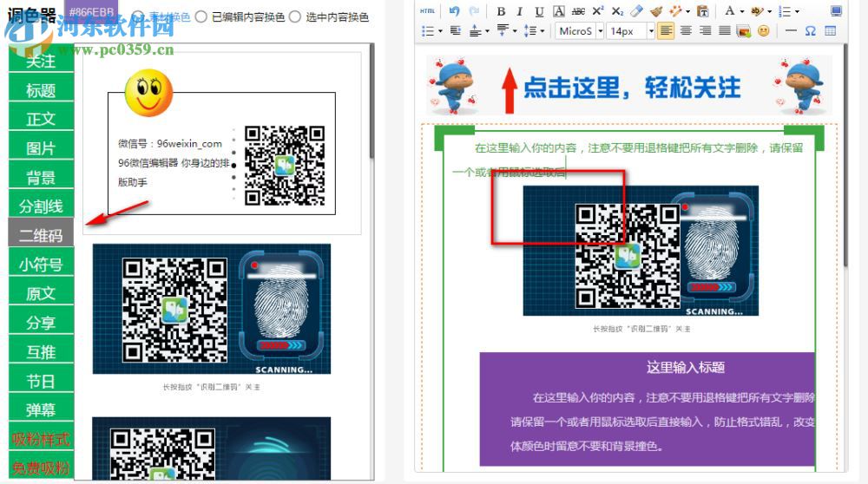Toggle strikethrough formatting

pyautogui.click(x=578, y=11)
